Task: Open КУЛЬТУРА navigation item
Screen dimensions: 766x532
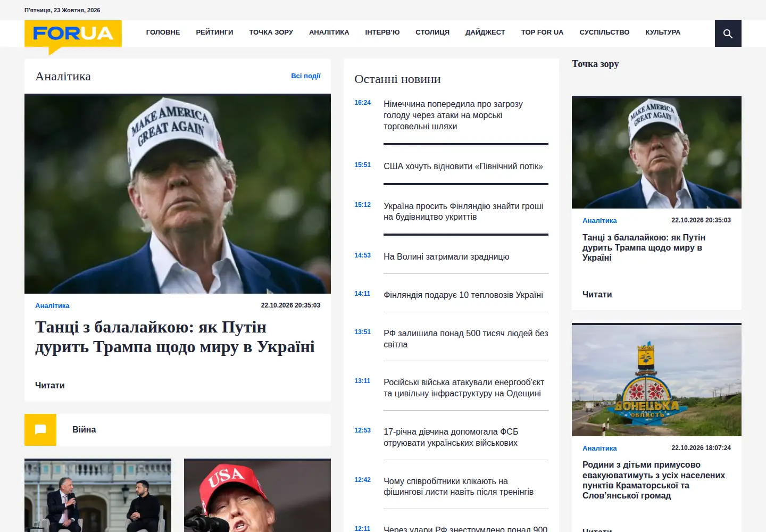Action: [663, 32]
